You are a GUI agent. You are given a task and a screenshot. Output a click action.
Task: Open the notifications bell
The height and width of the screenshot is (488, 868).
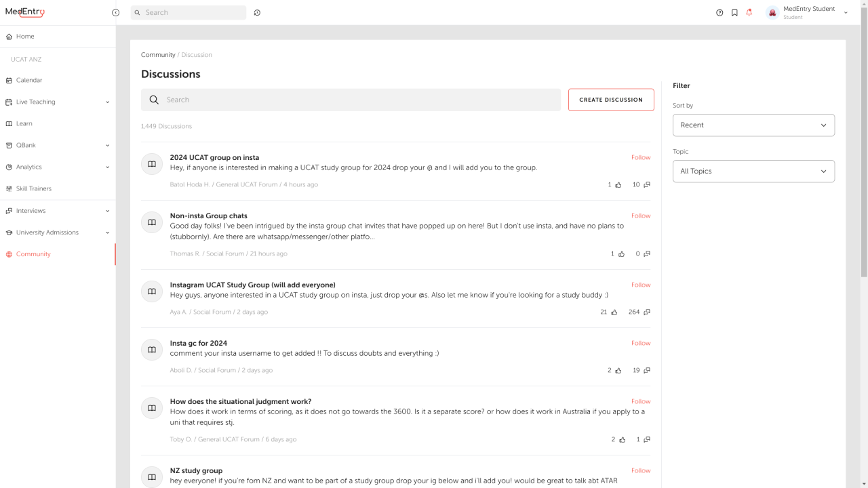point(749,13)
